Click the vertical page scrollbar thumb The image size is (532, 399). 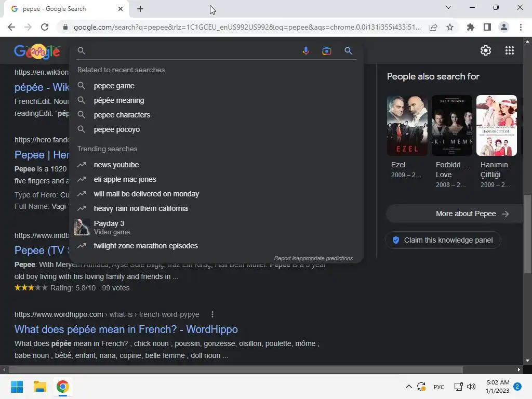tap(527, 234)
